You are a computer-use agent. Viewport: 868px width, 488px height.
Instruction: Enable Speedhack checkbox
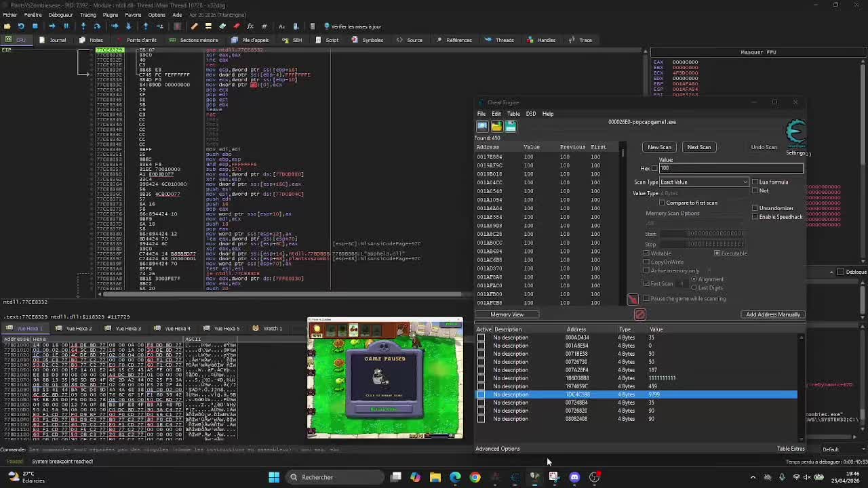755,217
